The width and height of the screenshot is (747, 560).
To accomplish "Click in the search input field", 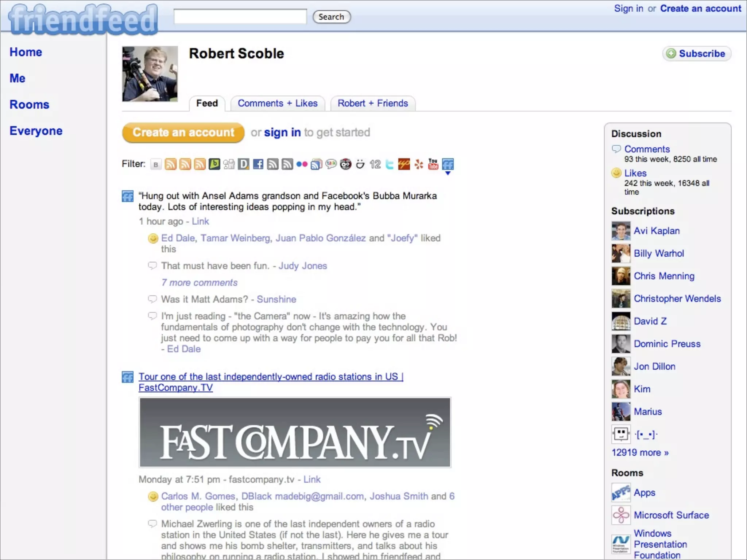I will click(240, 17).
